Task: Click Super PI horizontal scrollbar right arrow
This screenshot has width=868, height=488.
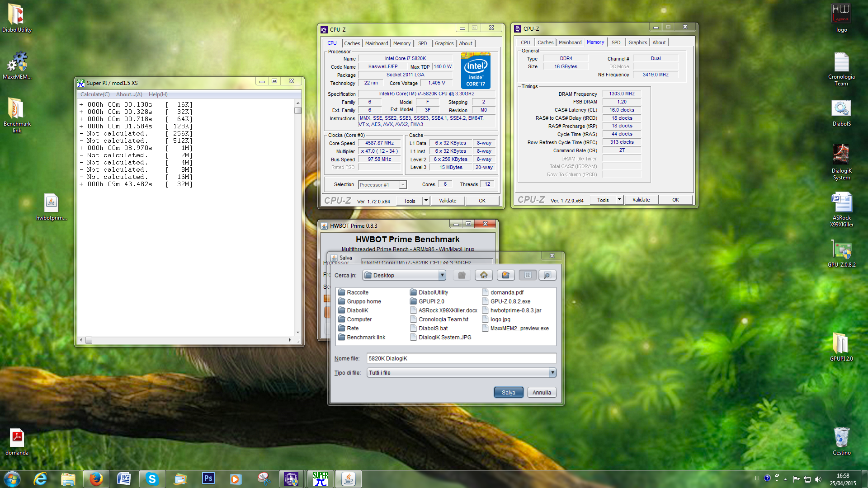Action: [x=290, y=340]
